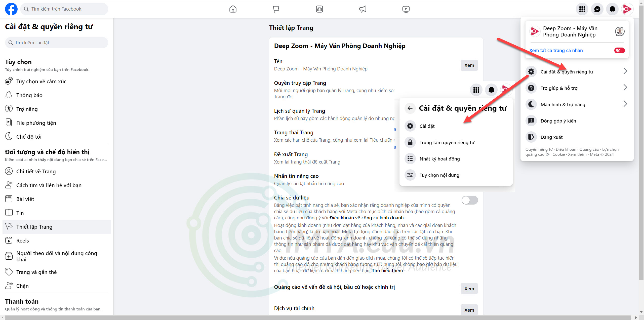644x320 pixels.
Task: Open the Ads megaphone icon
Action: pyautogui.click(x=363, y=9)
